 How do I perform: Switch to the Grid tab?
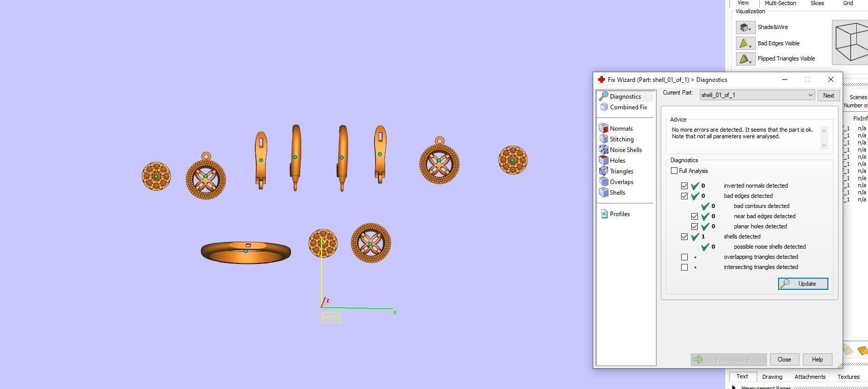tap(848, 3)
